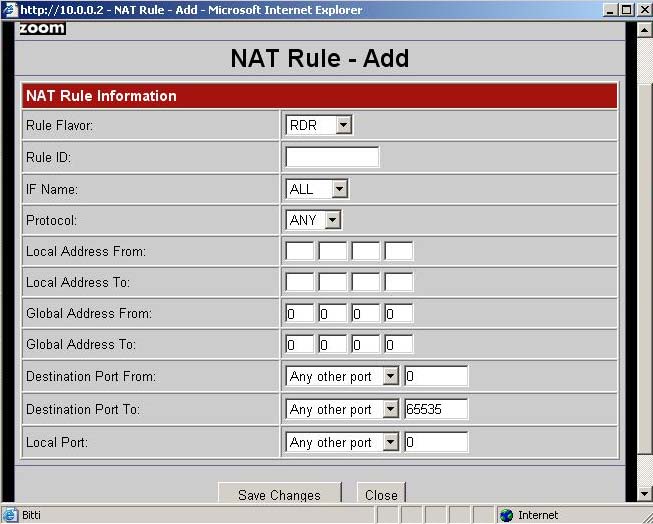
Task: Click third octet of Local Address To
Action: [x=366, y=282]
